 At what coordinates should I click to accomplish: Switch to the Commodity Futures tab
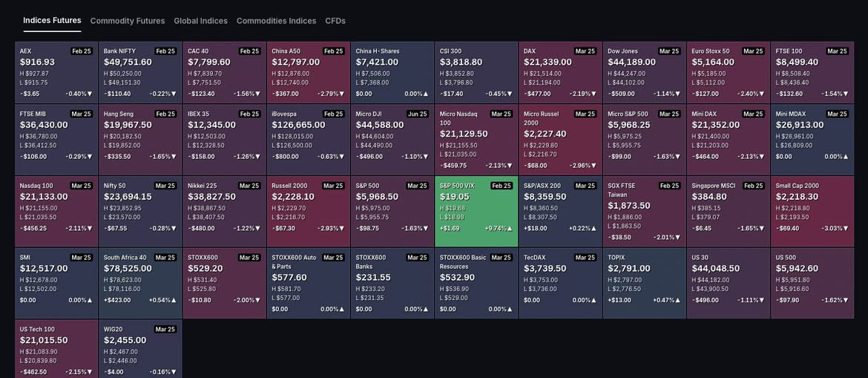128,21
